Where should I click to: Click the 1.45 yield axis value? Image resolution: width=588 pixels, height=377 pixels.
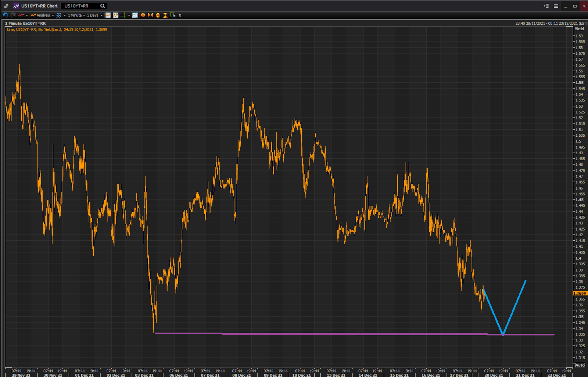580,200
